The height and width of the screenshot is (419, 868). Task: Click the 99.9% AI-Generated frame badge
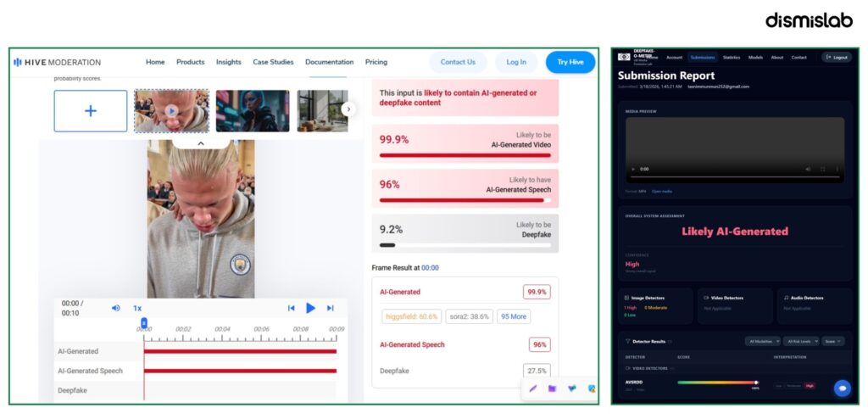click(537, 292)
